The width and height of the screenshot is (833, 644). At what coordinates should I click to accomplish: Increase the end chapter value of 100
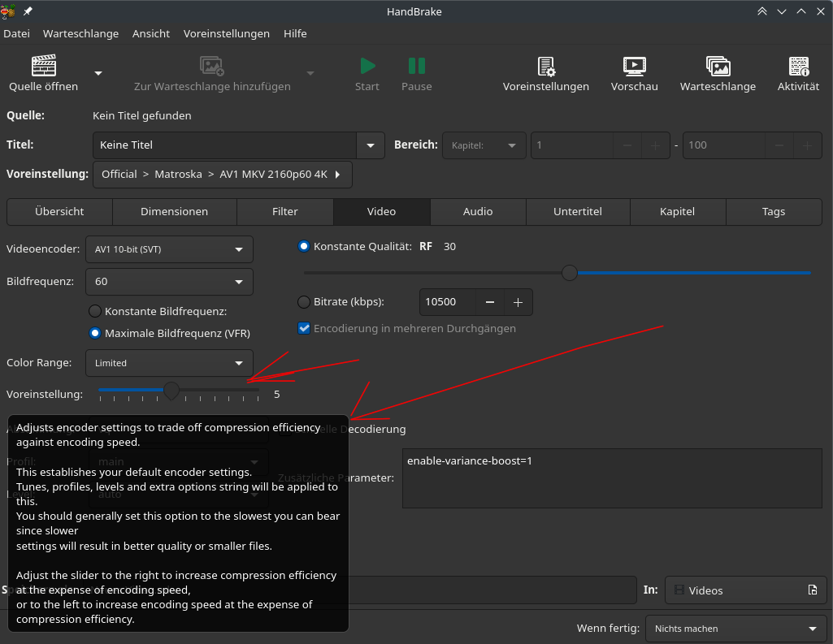coord(808,145)
